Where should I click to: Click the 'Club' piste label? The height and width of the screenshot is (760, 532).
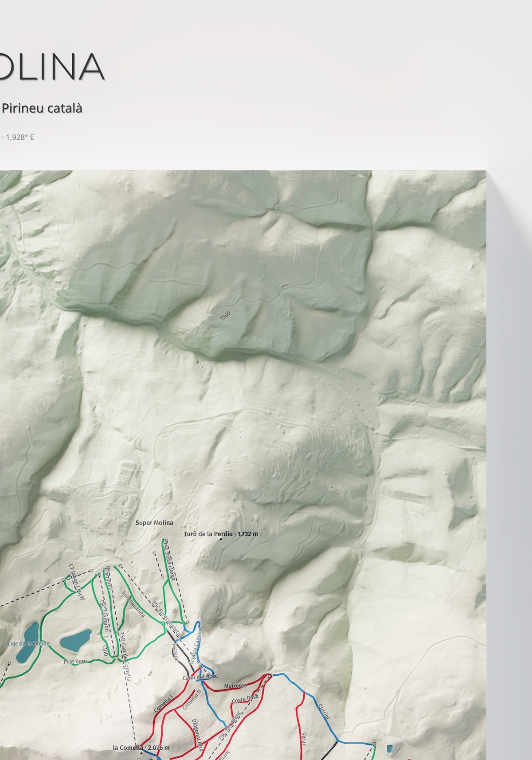coord(105,651)
